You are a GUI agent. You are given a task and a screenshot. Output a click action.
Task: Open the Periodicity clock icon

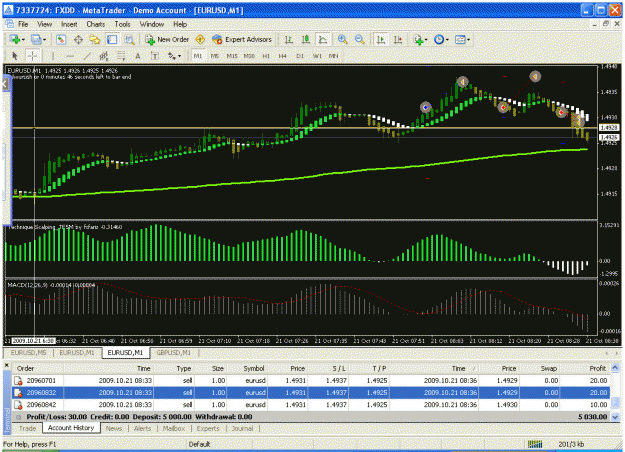pyautogui.click(x=439, y=39)
